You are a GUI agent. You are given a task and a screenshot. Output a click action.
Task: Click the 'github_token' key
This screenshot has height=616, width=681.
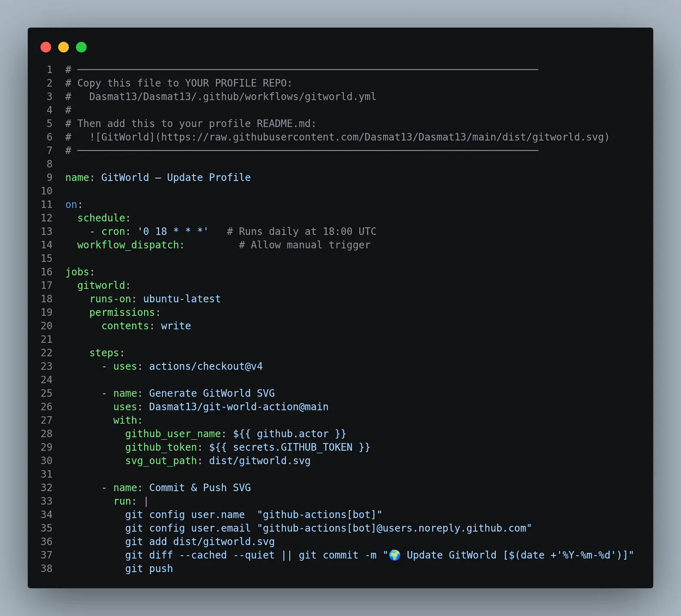pos(161,447)
